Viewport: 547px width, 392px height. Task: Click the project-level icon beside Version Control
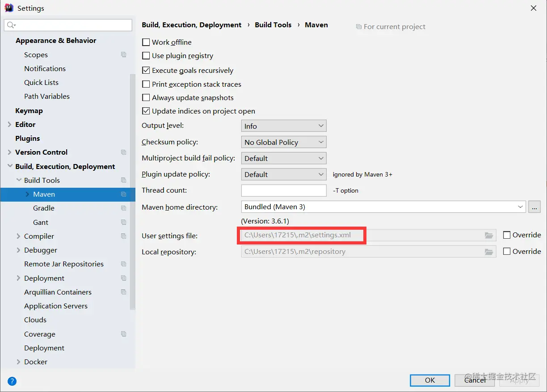click(124, 152)
